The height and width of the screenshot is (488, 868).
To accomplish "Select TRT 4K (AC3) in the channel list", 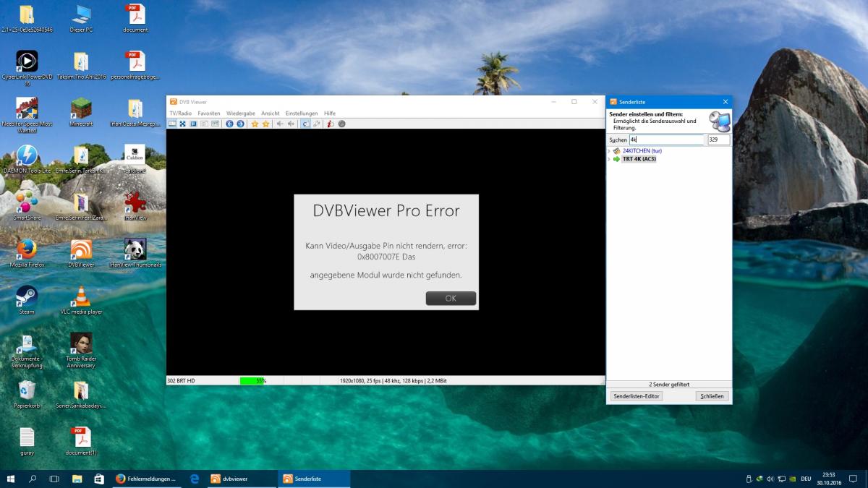I will click(639, 159).
